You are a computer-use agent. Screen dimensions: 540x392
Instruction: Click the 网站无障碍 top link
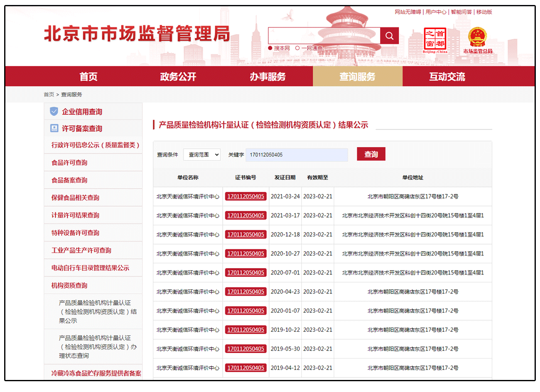pyautogui.click(x=408, y=12)
